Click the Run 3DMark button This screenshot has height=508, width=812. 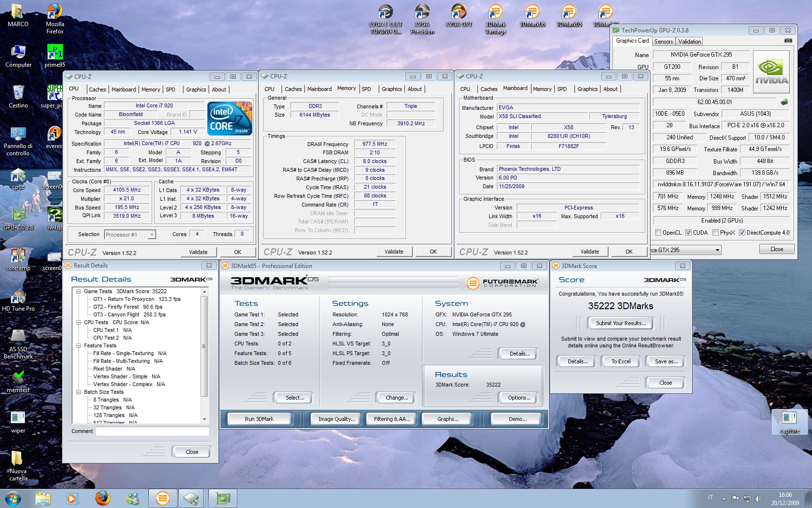[x=259, y=419]
